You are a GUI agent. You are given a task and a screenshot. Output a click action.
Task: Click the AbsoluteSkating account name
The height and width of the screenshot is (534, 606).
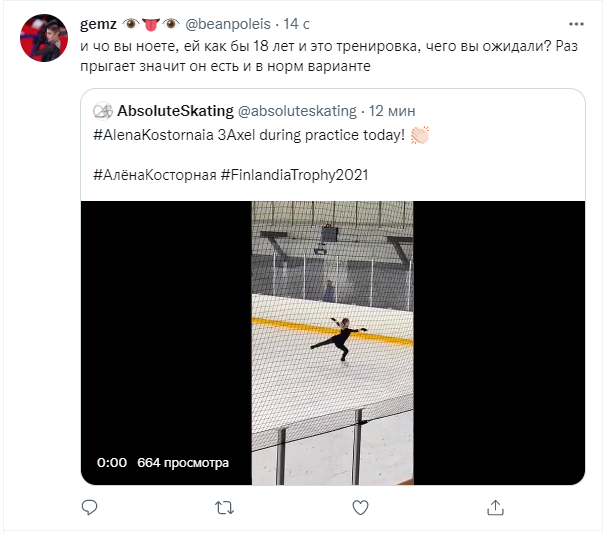click(x=174, y=110)
